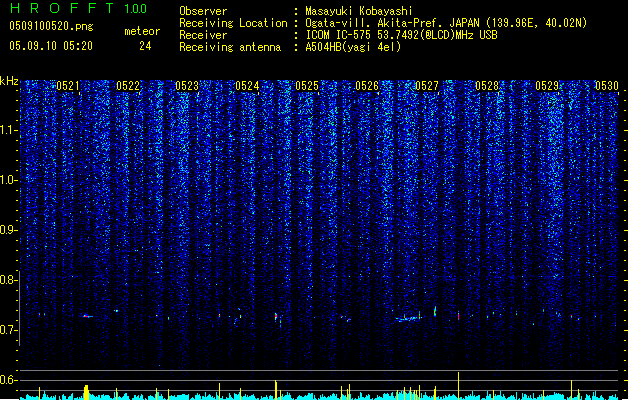The image size is (629, 400).
Task: Click observer name Masayuki Kobayashi
Action: [x=359, y=11]
